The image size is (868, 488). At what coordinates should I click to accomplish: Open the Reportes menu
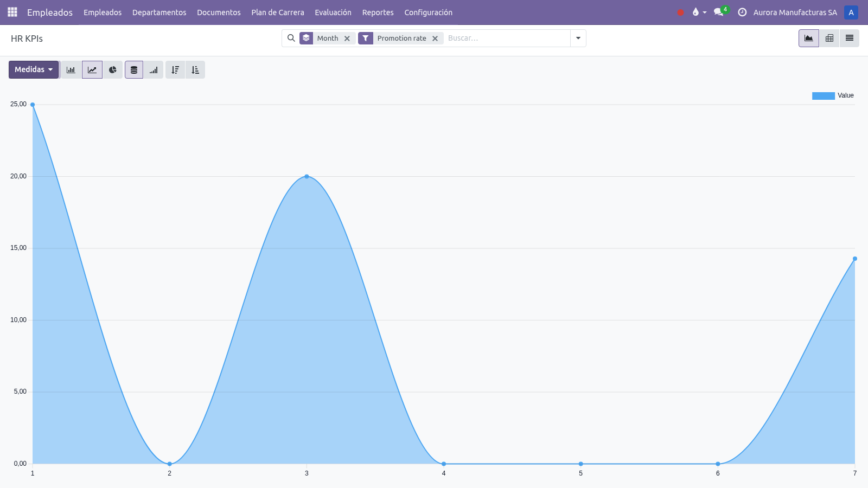tap(378, 12)
